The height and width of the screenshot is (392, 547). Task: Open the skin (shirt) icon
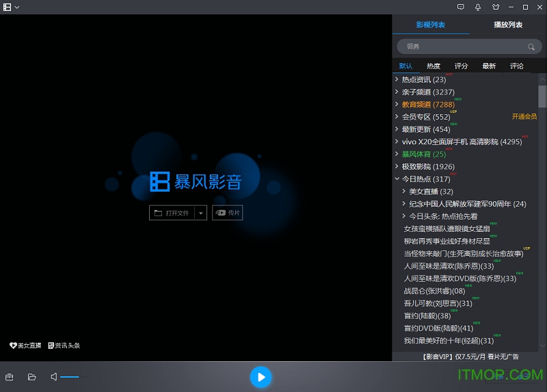(495, 7)
